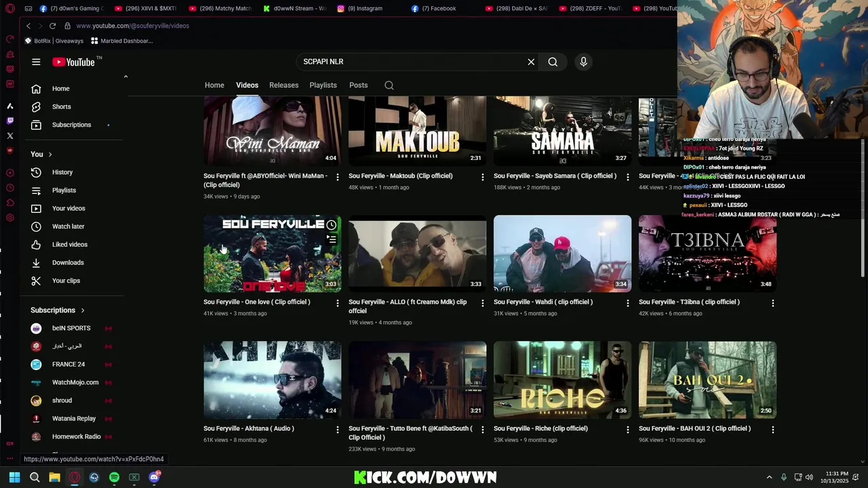Open three-dot menu for T3ibna video
This screenshot has width=868, height=488.
772,303
